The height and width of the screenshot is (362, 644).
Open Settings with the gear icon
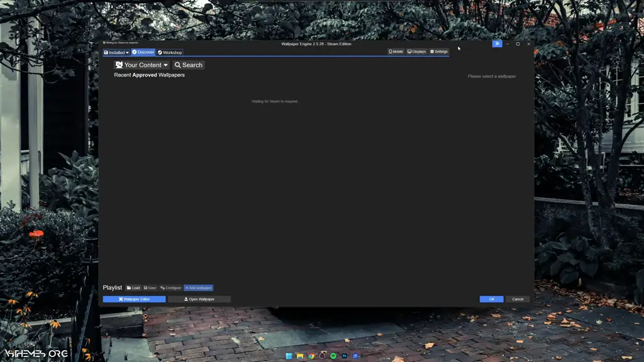(439, 52)
